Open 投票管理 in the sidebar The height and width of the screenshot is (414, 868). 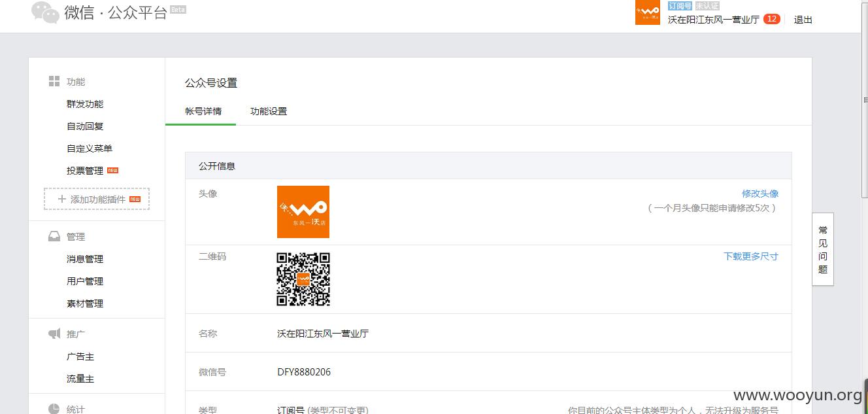tap(85, 171)
